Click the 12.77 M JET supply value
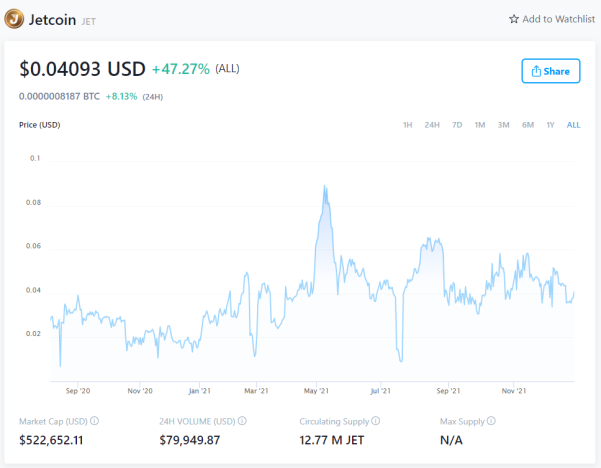601x468 pixels. [332, 440]
